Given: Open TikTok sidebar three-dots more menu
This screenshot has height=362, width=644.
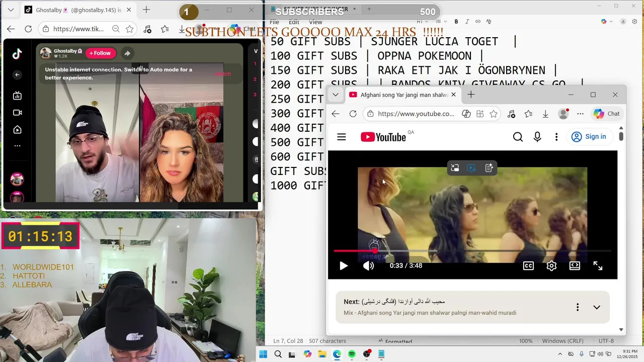Looking at the screenshot, I should [17, 146].
